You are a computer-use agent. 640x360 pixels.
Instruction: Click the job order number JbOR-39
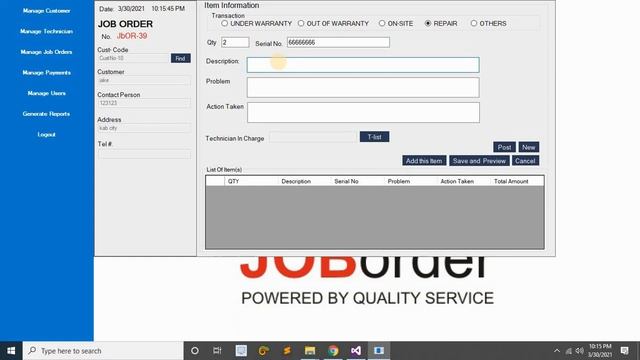132,36
